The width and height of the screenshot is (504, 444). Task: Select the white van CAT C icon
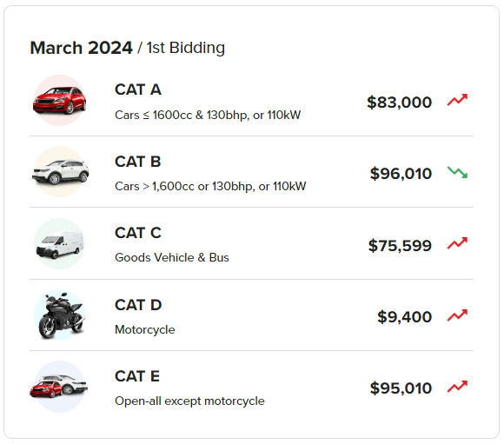[x=59, y=243]
